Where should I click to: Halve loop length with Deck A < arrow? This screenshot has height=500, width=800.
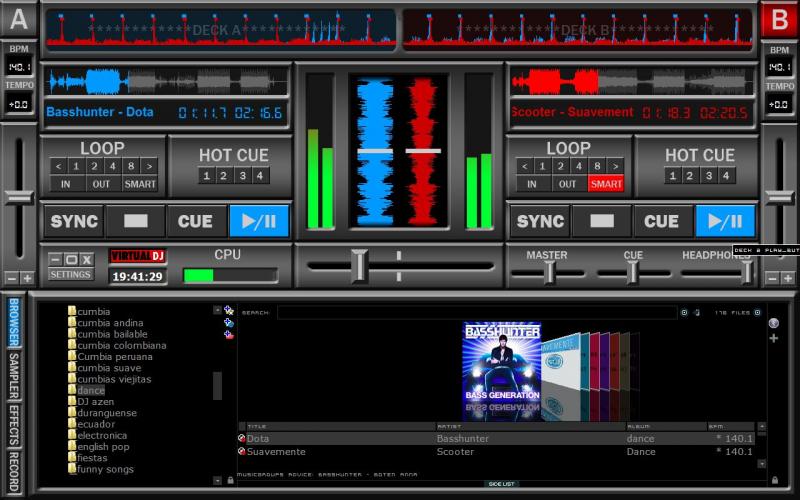[x=58, y=166]
